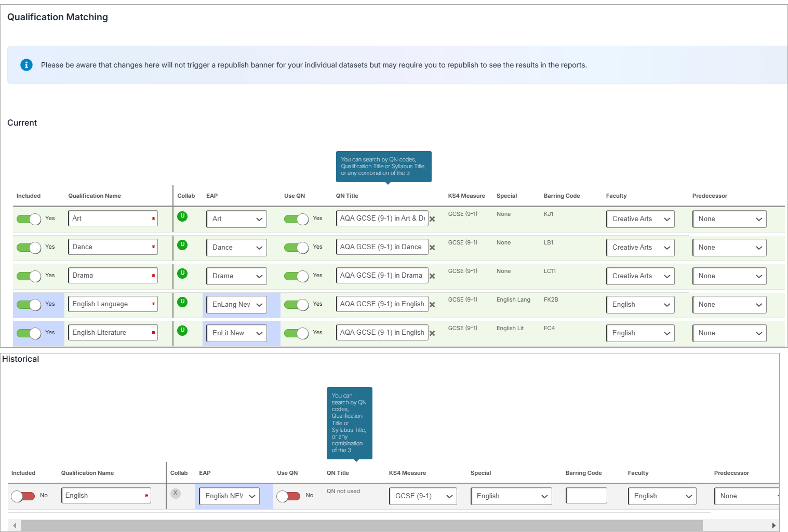The height and width of the screenshot is (532, 788).
Task: Click the Faculty column header in Historical
Action: coord(638,473)
